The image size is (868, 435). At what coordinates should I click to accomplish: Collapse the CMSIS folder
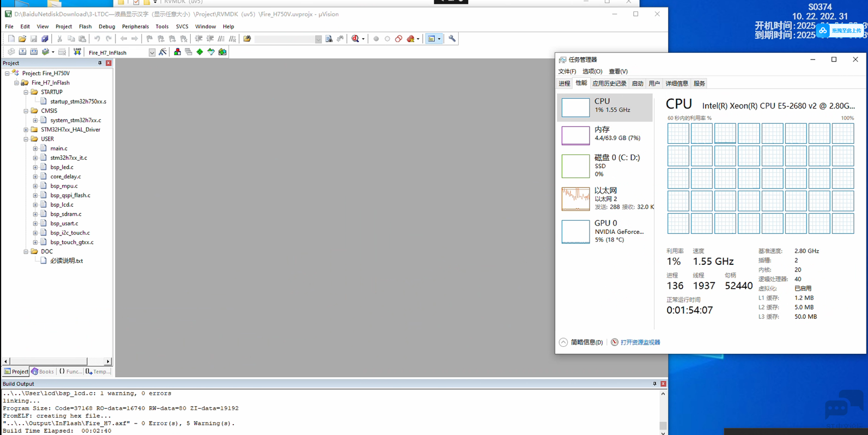pyautogui.click(x=26, y=111)
